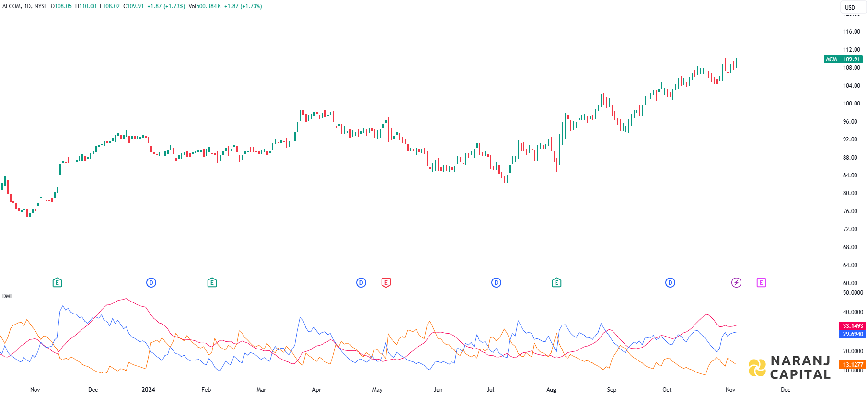
Task: Click the 2024 label on time axis
Action: click(148, 390)
